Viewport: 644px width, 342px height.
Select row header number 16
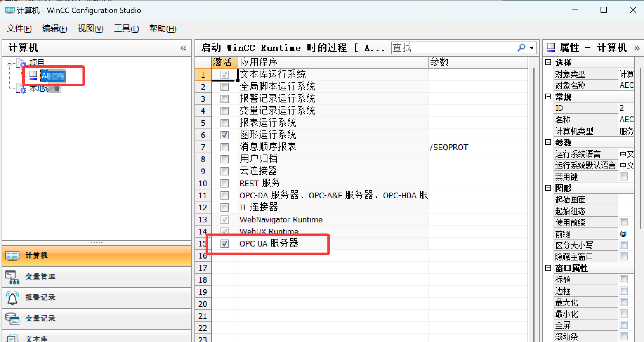(203, 256)
